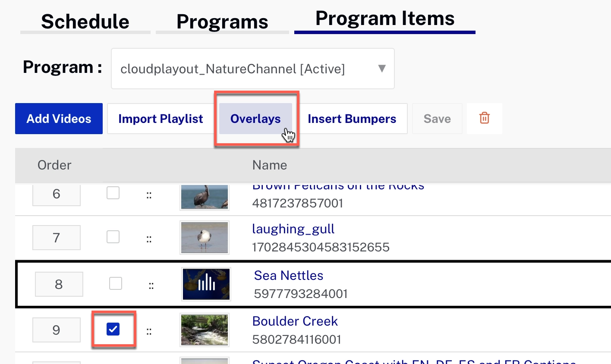Switch to the Schedule tab

point(85,21)
